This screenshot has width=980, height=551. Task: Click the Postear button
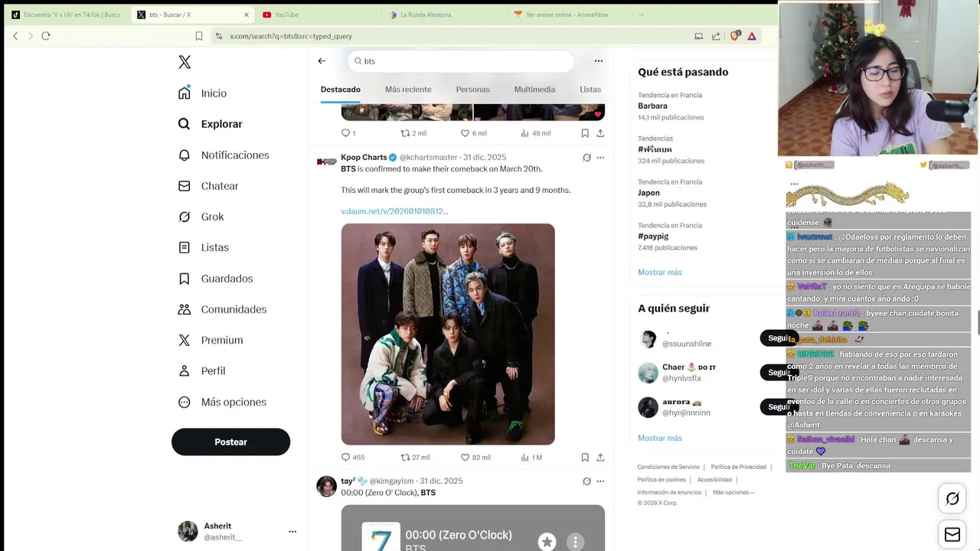pos(230,442)
